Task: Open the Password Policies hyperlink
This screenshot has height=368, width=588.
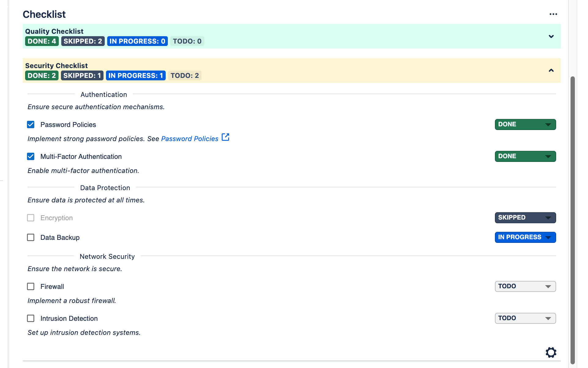Action: click(189, 139)
